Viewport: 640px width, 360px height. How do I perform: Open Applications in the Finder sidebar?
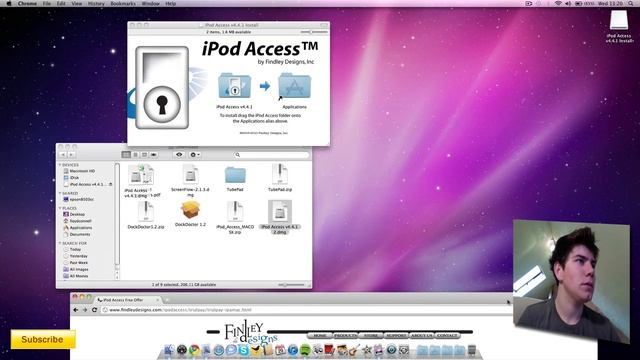pos(78,228)
